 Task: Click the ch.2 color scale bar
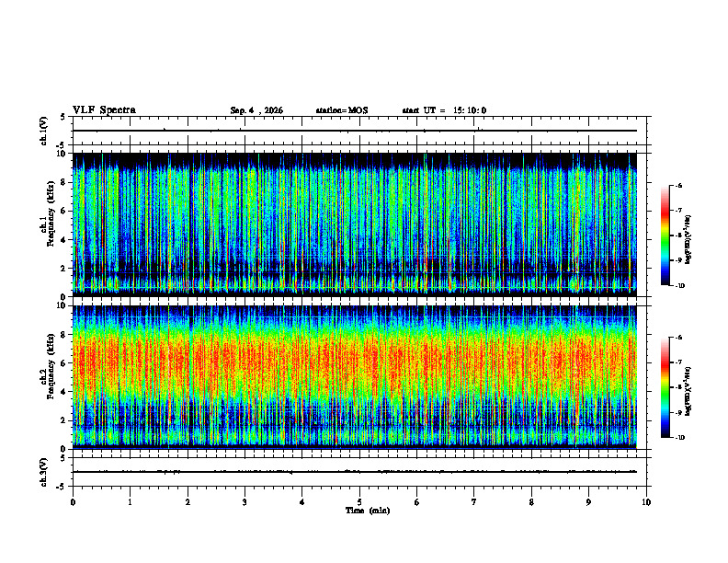click(x=665, y=387)
